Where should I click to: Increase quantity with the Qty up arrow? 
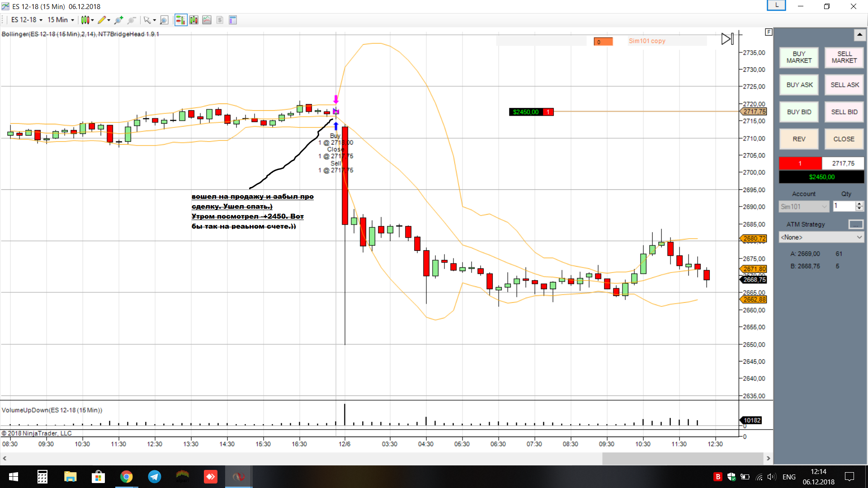[x=859, y=204]
